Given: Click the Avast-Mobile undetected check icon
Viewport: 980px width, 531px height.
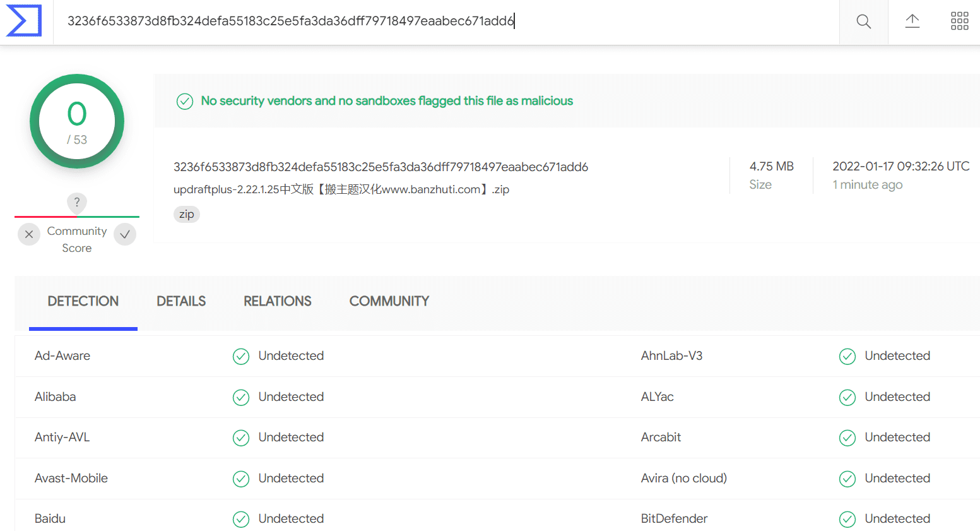Looking at the screenshot, I should (241, 479).
